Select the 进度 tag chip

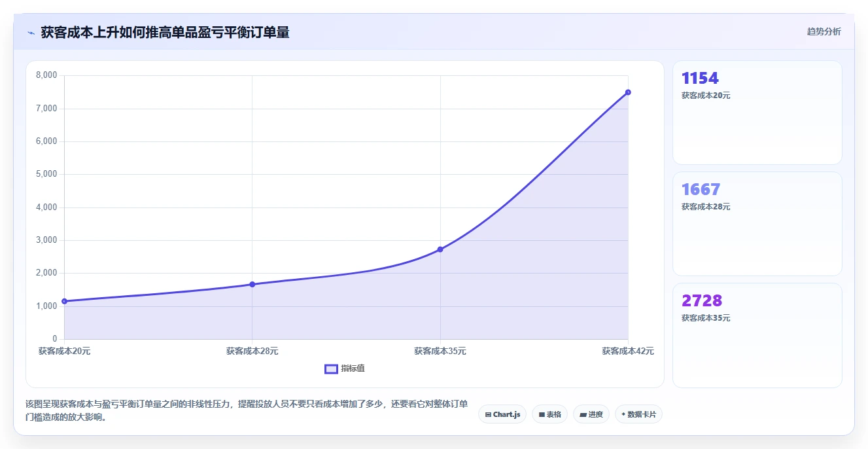pyautogui.click(x=591, y=414)
